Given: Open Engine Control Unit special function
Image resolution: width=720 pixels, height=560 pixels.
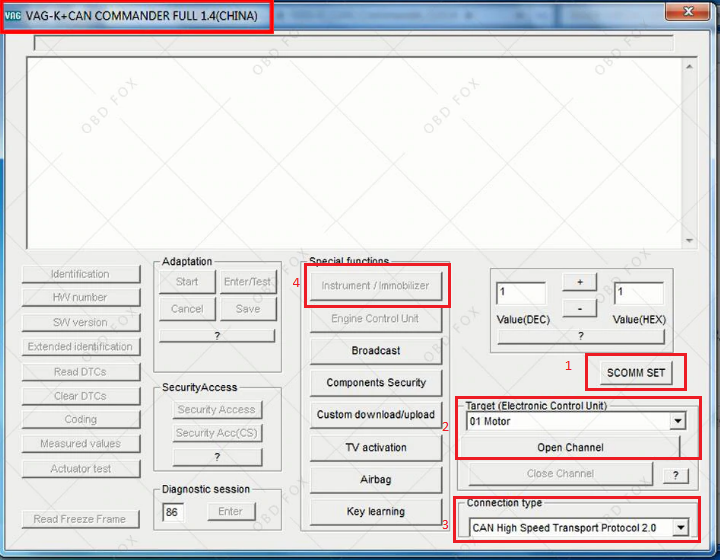Looking at the screenshot, I should pyautogui.click(x=376, y=319).
